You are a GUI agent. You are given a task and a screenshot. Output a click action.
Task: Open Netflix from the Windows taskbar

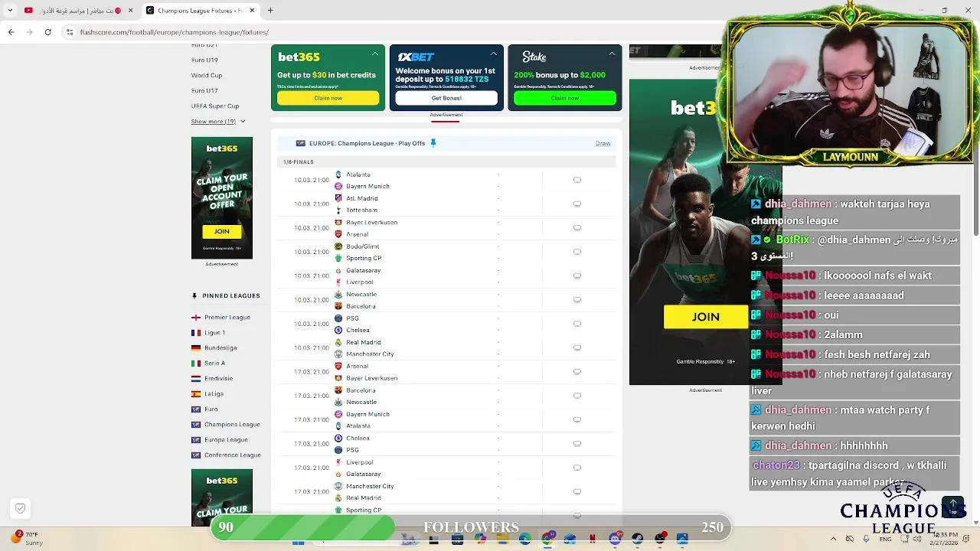tap(592, 539)
